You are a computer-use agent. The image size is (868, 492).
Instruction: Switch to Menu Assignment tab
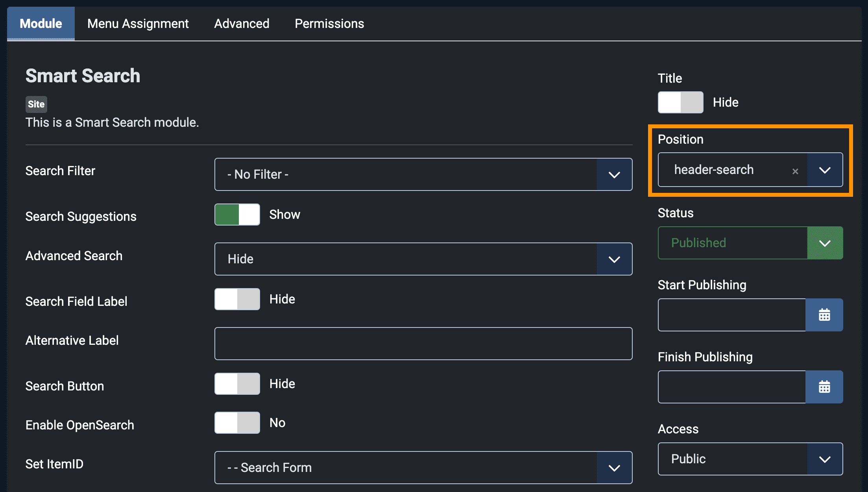(x=138, y=24)
